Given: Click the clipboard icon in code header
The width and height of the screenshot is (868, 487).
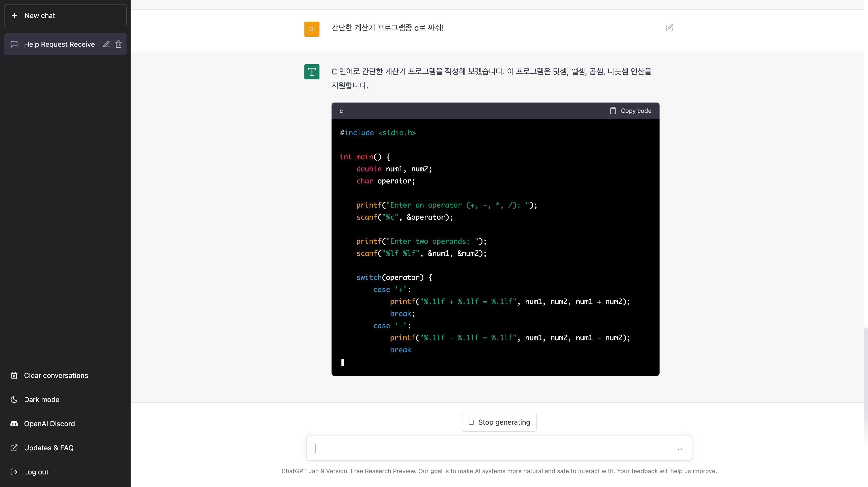Looking at the screenshot, I should 613,111.
